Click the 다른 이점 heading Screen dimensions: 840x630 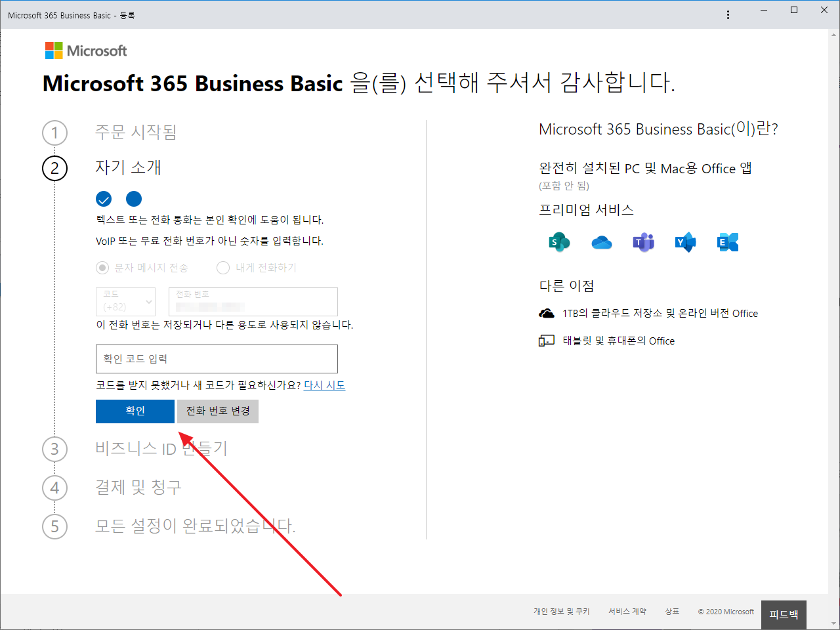(x=567, y=286)
